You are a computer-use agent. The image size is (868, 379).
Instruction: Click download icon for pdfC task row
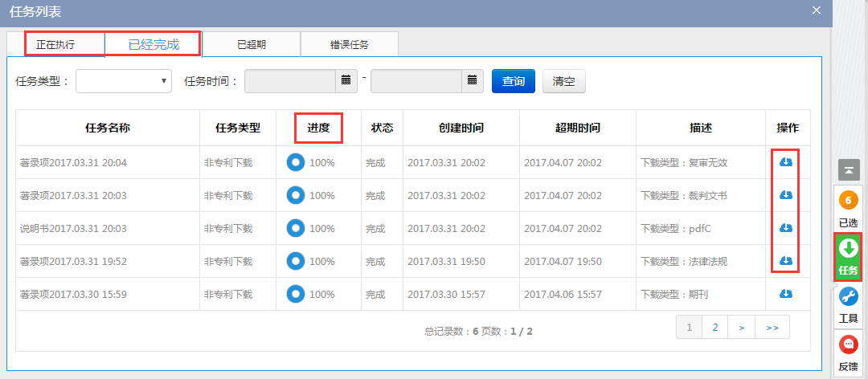click(x=786, y=228)
